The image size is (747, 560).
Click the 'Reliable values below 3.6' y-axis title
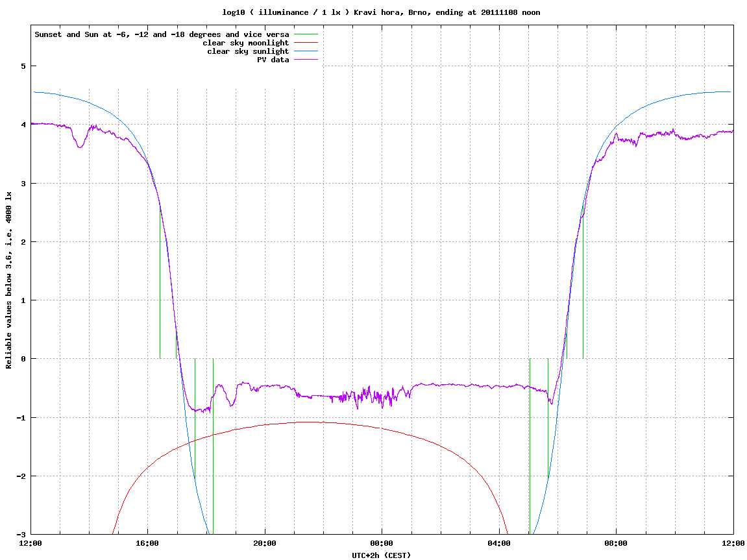[8, 280]
